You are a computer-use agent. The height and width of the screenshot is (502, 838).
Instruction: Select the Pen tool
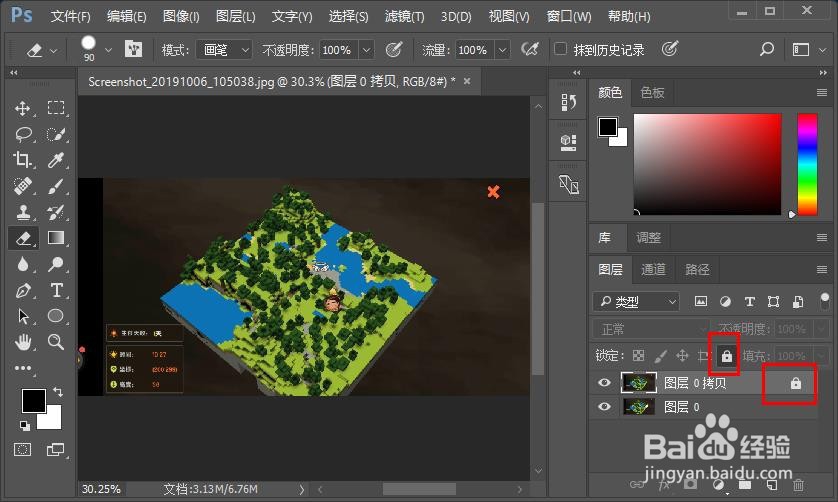pos(22,291)
